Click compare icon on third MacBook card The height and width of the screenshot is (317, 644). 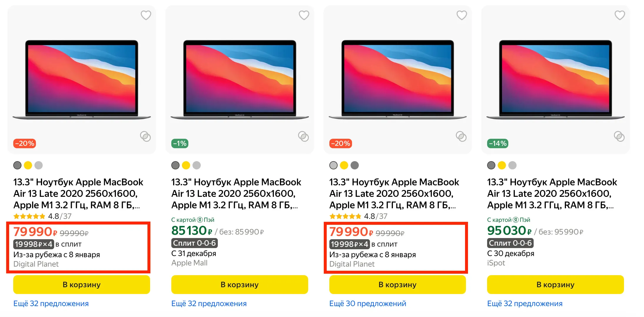point(461,136)
